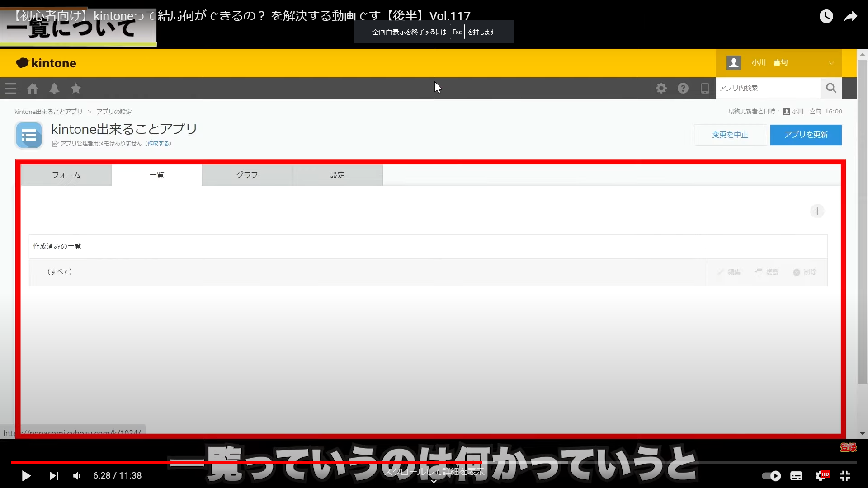868x488 pixels.
Task: Expand scroll for details chevron
Action: point(434,482)
